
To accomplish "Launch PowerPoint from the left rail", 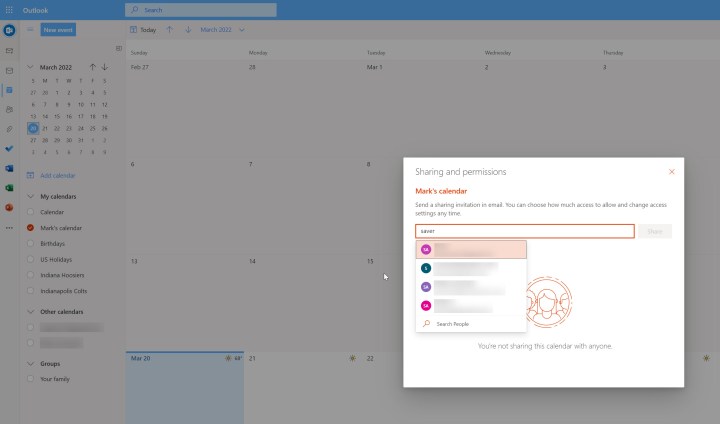I will point(9,208).
